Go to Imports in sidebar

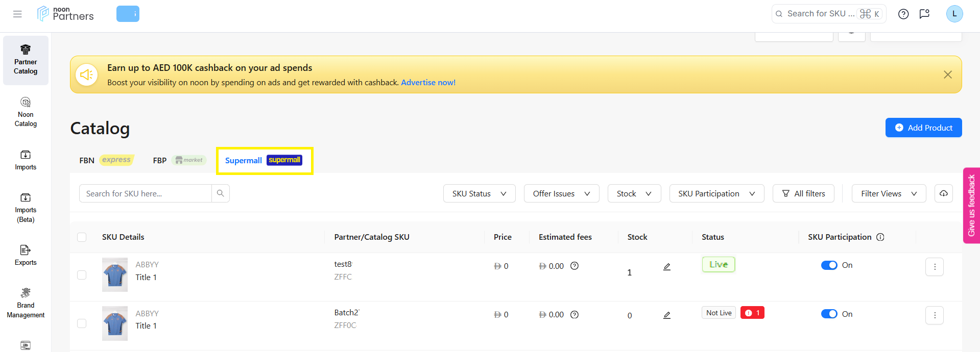[26, 160]
